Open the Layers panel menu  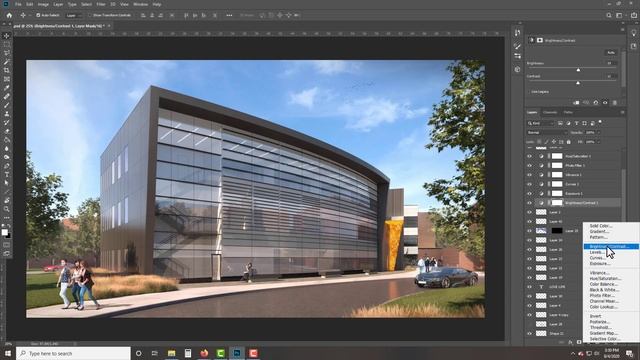(x=622, y=112)
